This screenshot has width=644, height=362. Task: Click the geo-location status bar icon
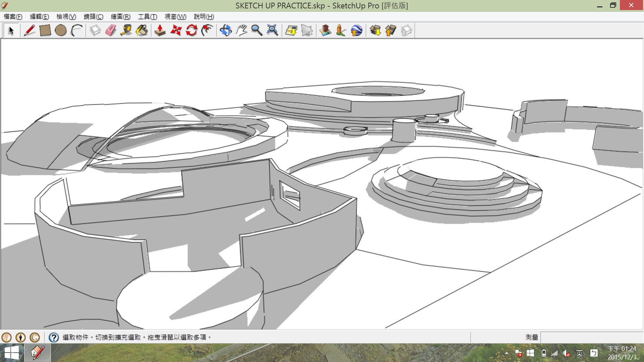click(7, 337)
